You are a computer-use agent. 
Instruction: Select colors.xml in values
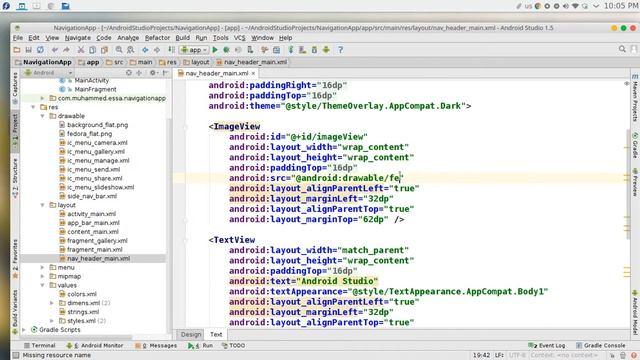click(x=82, y=294)
